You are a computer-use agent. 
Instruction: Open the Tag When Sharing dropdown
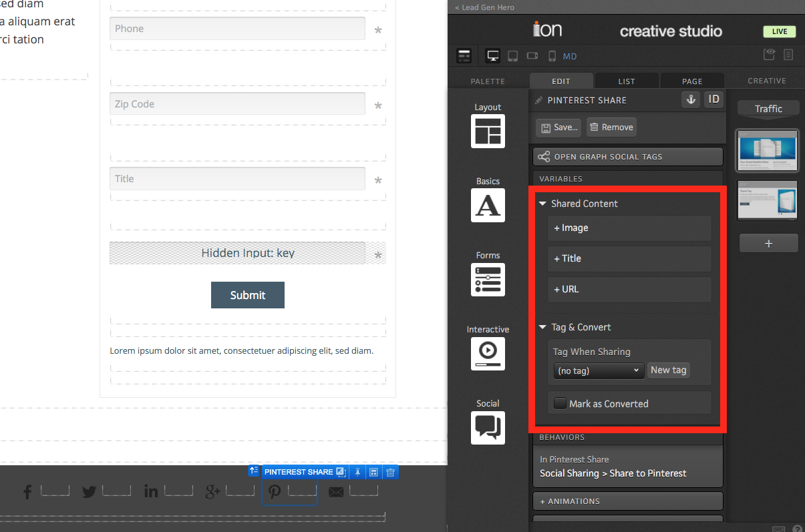click(x=599, y=370)
